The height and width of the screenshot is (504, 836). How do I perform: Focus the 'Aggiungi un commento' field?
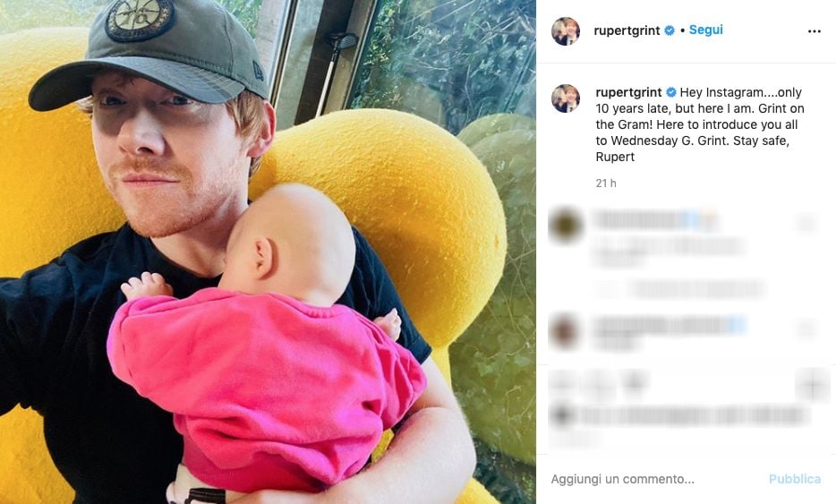656,479
